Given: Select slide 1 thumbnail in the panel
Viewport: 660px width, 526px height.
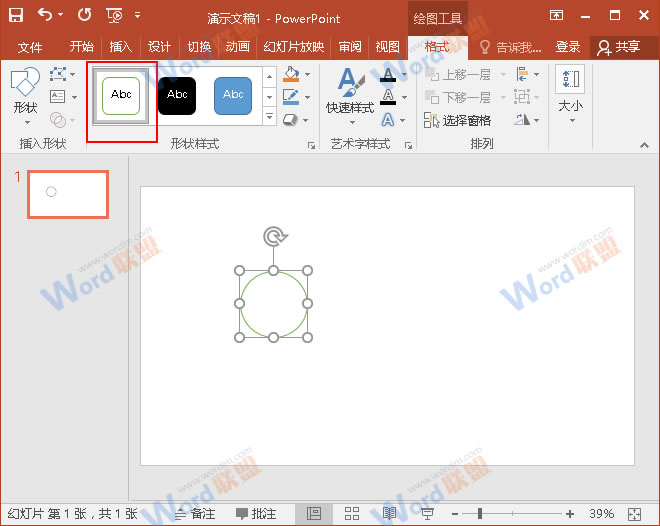Looking at the screenshot, I should [67, 194].
